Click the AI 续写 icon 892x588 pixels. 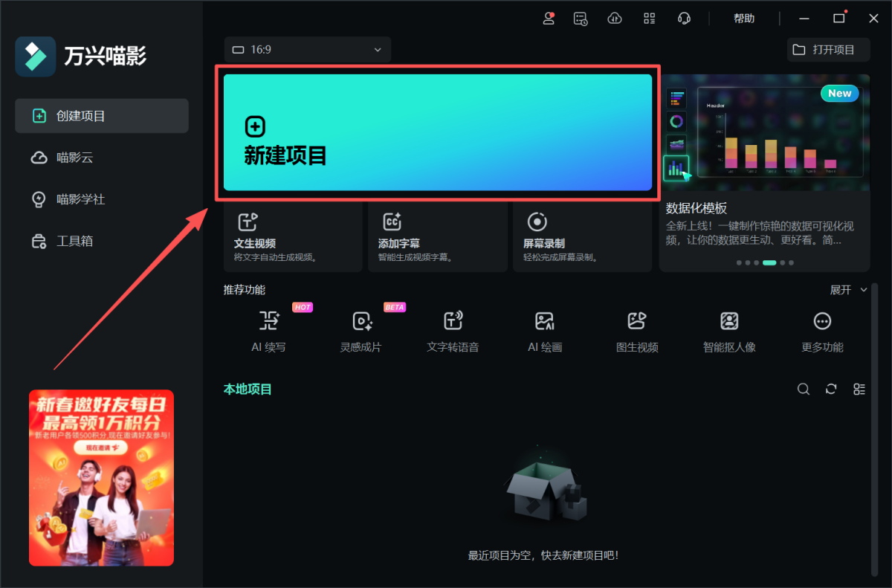(x=268, y=321)
